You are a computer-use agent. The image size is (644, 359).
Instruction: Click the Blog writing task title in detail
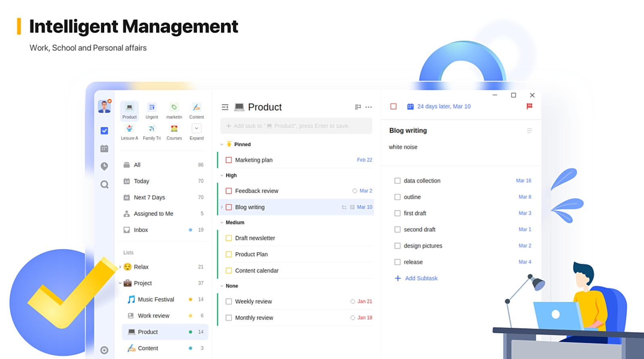(x=408, y=131)
